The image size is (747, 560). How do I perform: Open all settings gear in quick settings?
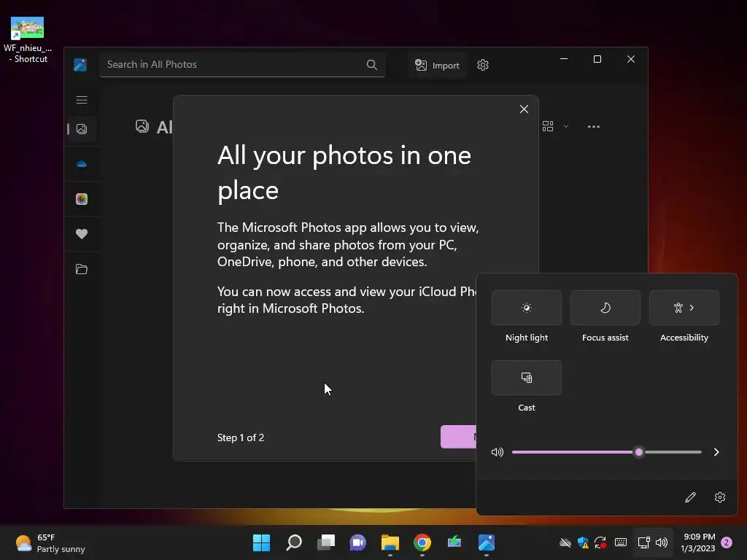click(719, 497)
